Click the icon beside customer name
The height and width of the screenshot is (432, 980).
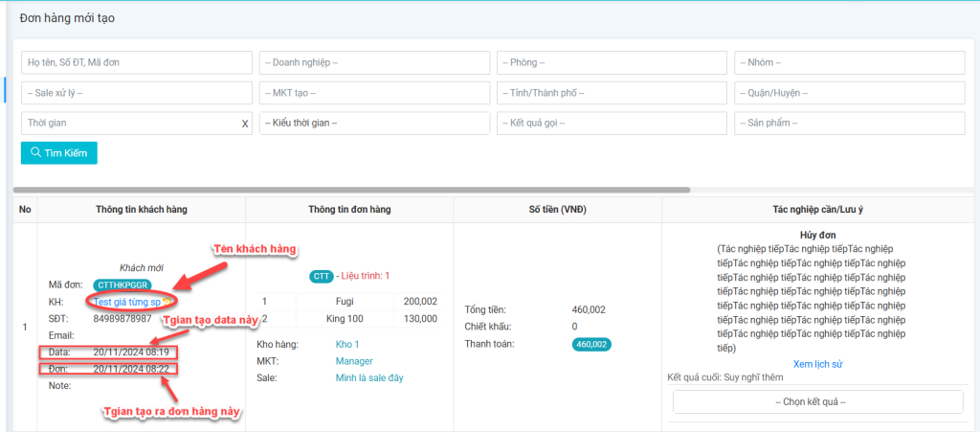coord(167,302)
